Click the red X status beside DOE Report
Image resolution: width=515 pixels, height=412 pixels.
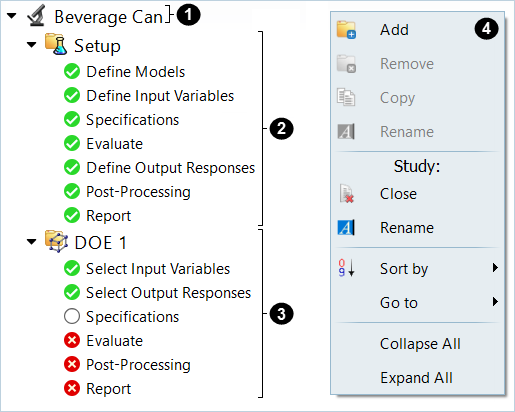(72, 388)
